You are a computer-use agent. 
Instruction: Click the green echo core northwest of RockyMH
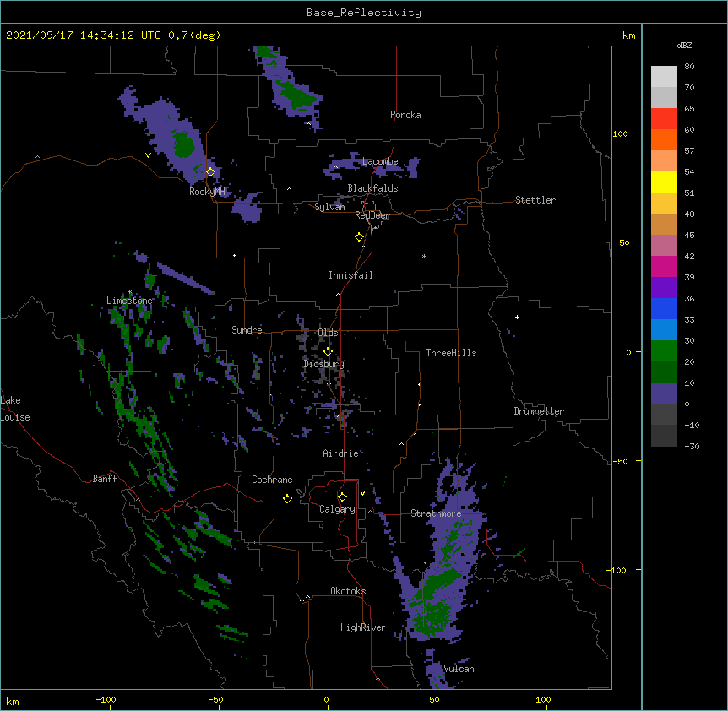[x=184, y=144]
